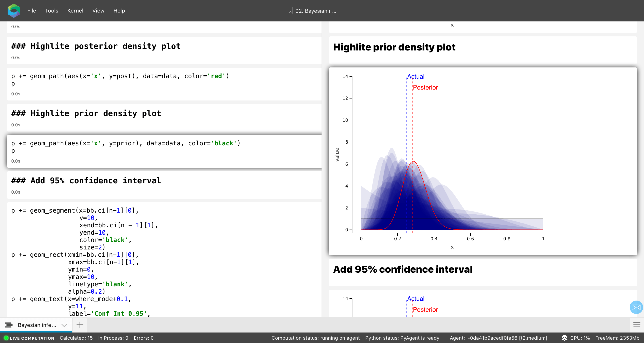Click 'Errors: 0' status entry

[x=144, y=338]
